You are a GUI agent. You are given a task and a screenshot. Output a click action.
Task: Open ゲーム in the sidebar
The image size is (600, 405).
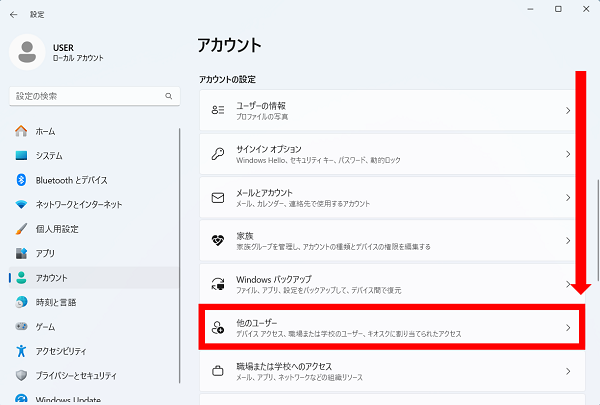click(x=94, y=327)
